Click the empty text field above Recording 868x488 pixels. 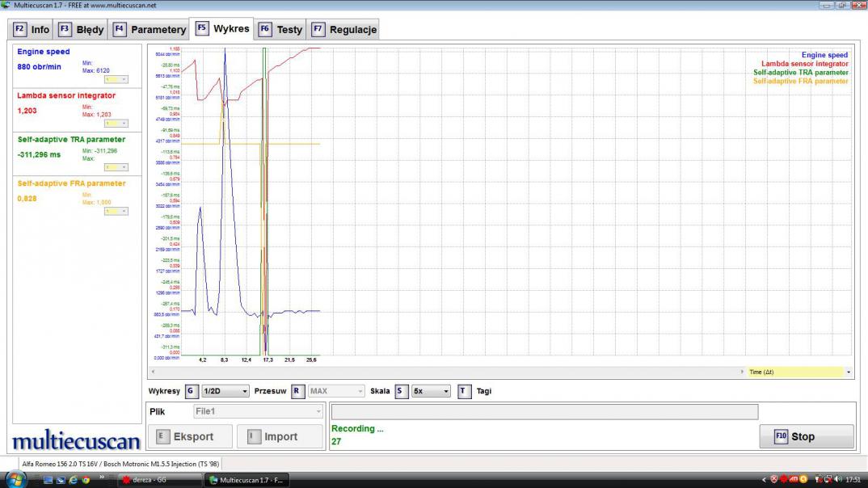(x=545, y=411)
